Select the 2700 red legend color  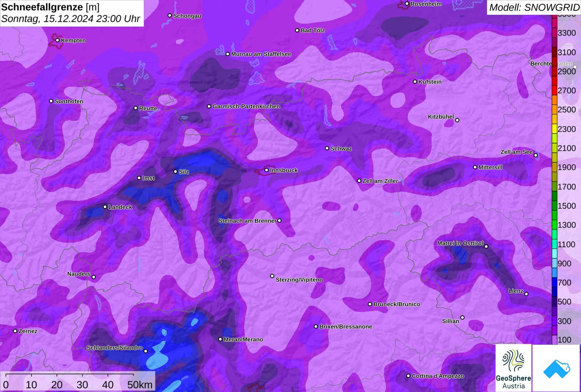[554, 90]
